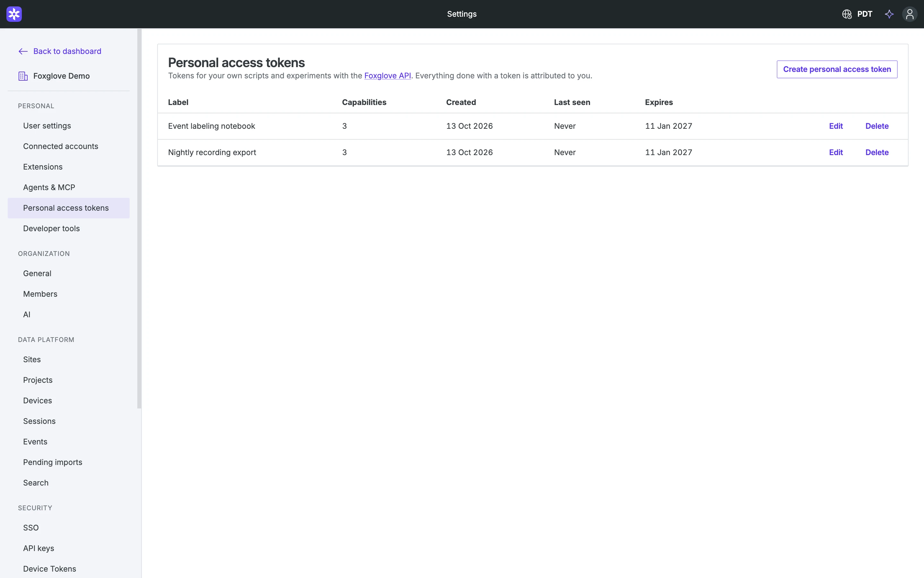This screenshot has height=578, width=924.
Task: Open User settings
Action: tap(69, 126)
